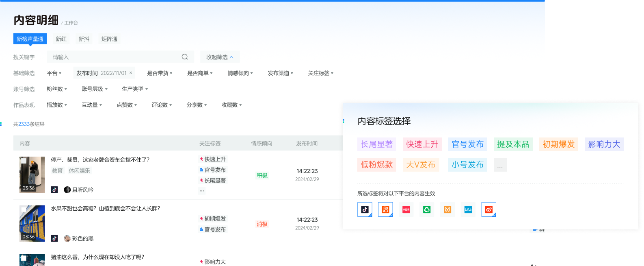Tick the checkbox on the 停产、裁员 video thumbnail
Screen dimensions: 644x266
[24, 161]
